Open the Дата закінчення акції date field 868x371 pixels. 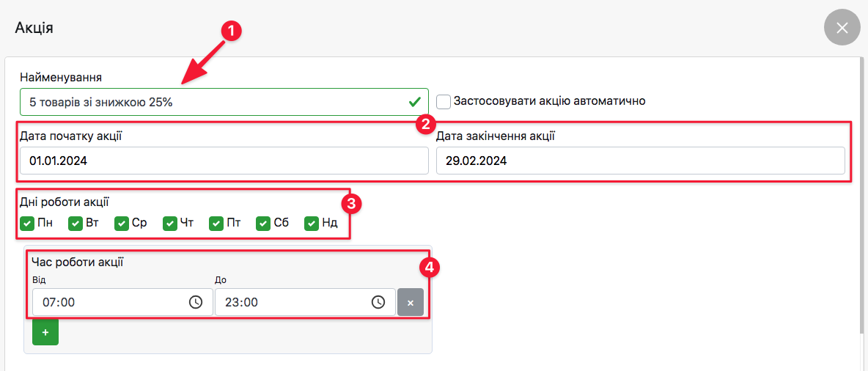pyautogui.click(x=640, y=161)
